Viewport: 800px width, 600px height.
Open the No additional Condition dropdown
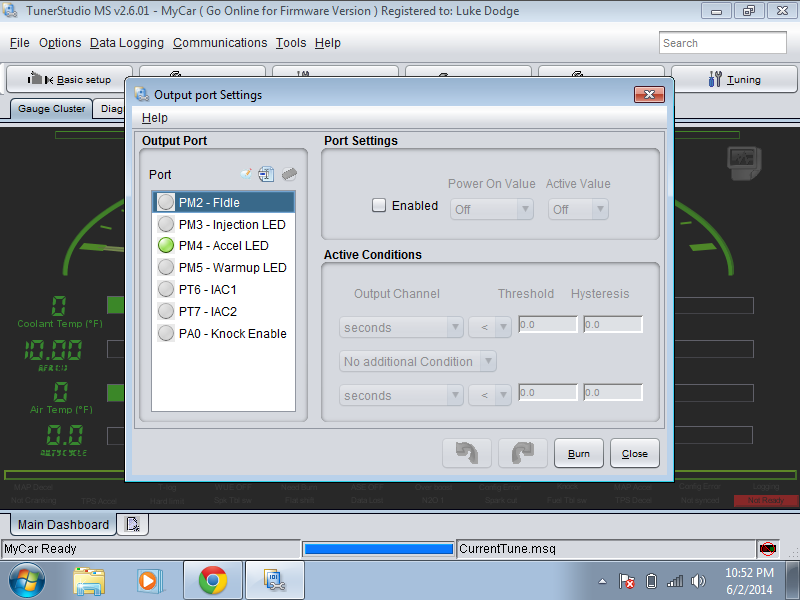417,361
